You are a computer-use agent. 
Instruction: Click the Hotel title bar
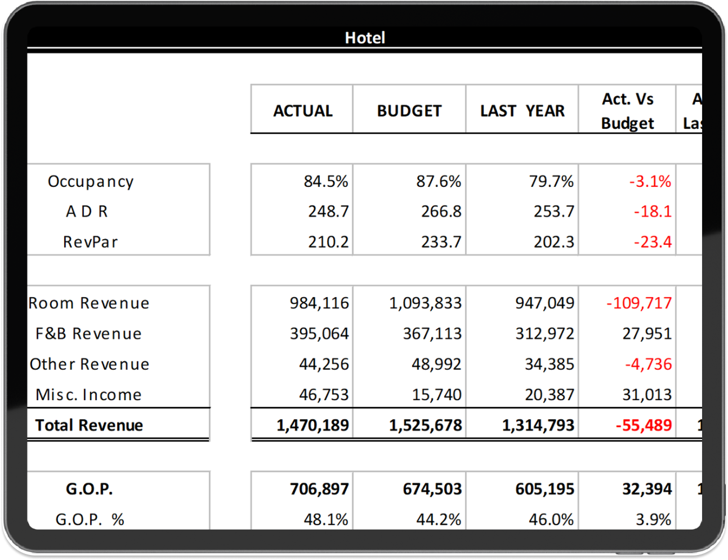coord(364,38)
